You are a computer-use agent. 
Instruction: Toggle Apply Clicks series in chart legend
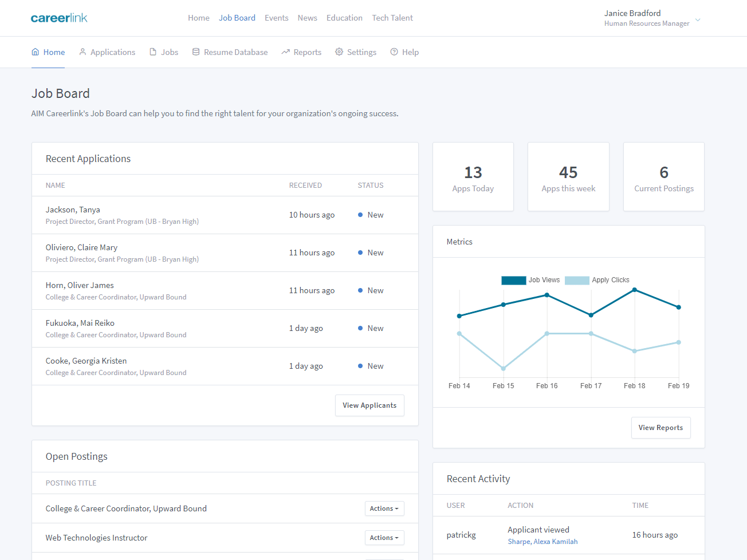(577, 280)
